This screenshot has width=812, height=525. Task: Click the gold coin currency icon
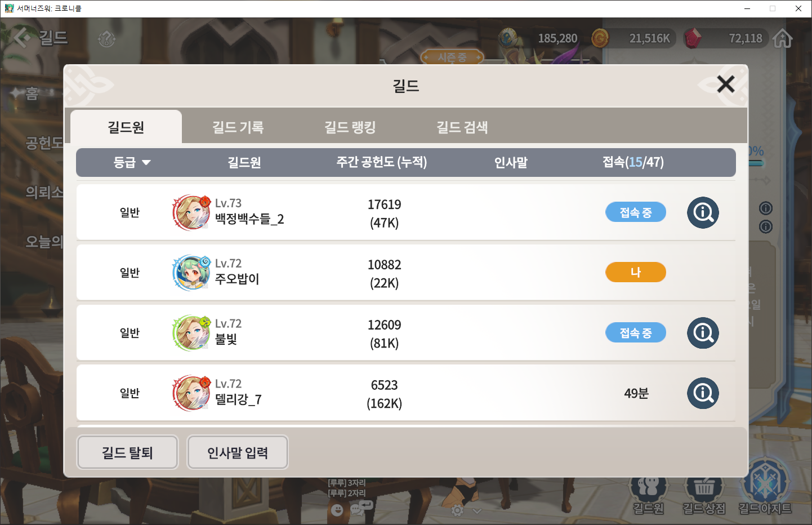tap(600, 38)
